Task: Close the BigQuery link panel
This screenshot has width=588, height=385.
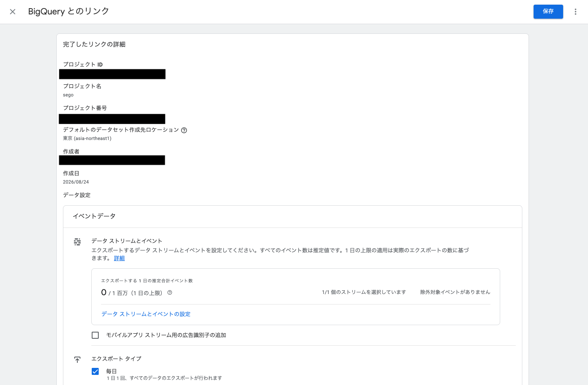Action: 12,12
